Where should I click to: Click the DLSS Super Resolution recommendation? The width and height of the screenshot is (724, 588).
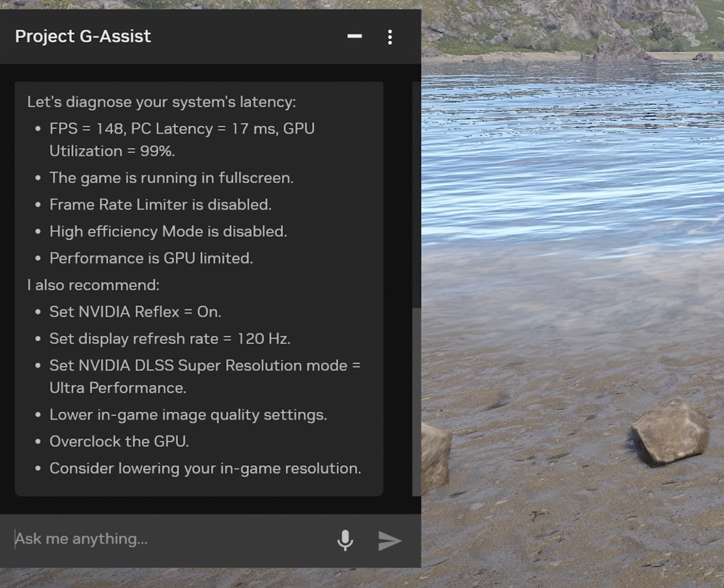click(x=205, y=366)
